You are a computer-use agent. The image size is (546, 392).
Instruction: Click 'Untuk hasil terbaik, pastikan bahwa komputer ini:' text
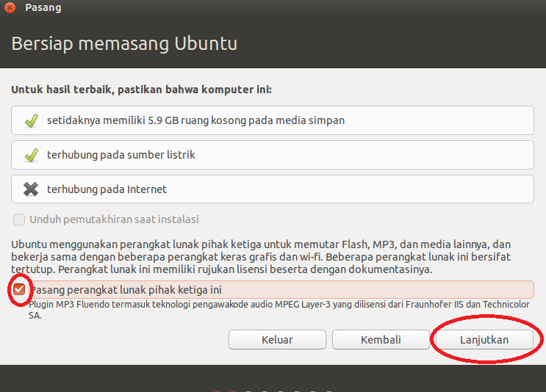[x=141, y=90]
